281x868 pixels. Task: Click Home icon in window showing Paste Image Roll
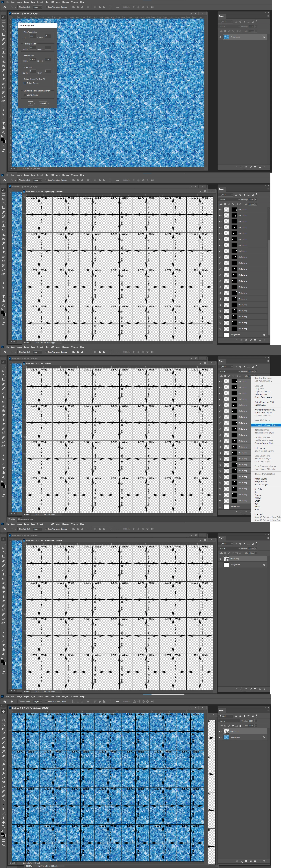(x=5, y=7)
